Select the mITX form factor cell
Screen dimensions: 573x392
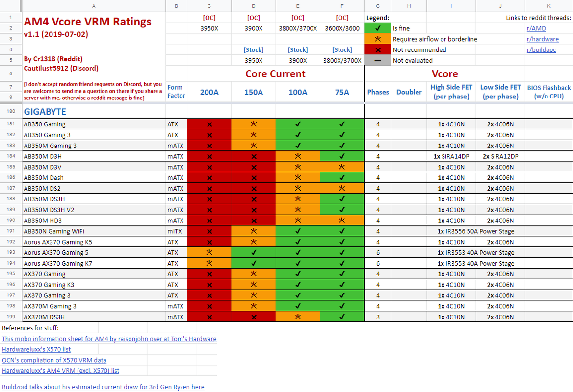click(176, 231)
